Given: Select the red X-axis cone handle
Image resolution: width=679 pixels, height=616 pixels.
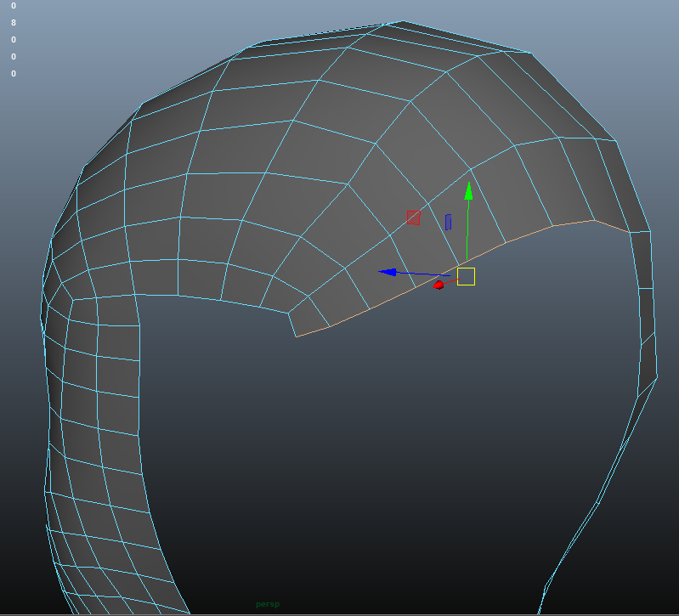Looking at the screenshot, I should coord(439,285).
